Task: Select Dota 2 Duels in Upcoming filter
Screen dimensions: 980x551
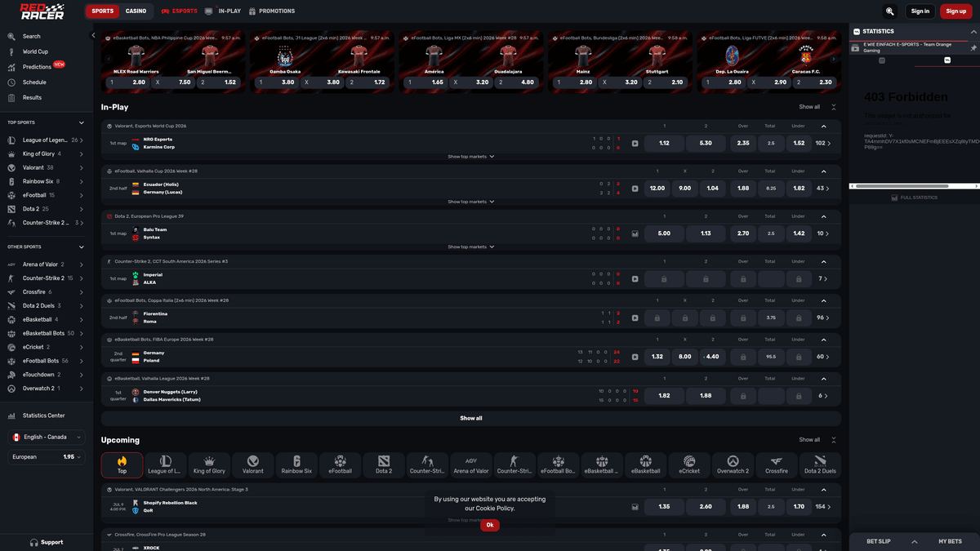Action: coord(820,465)
